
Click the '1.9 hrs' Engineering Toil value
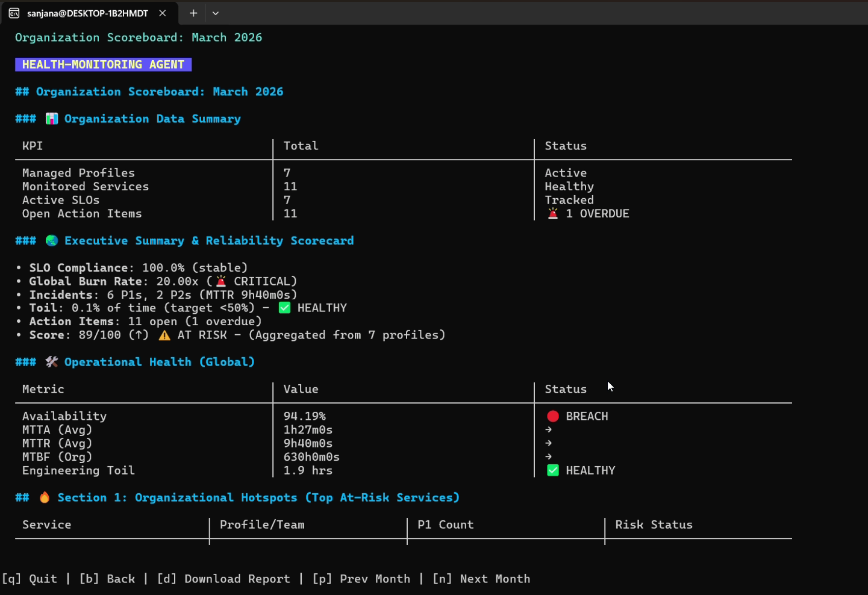[x=308, y=470]
